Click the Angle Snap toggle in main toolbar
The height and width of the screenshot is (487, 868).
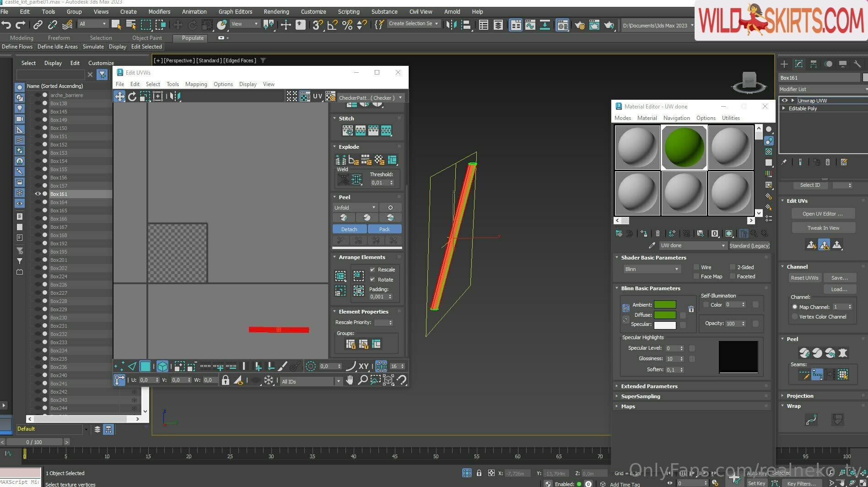click(333, 25)
